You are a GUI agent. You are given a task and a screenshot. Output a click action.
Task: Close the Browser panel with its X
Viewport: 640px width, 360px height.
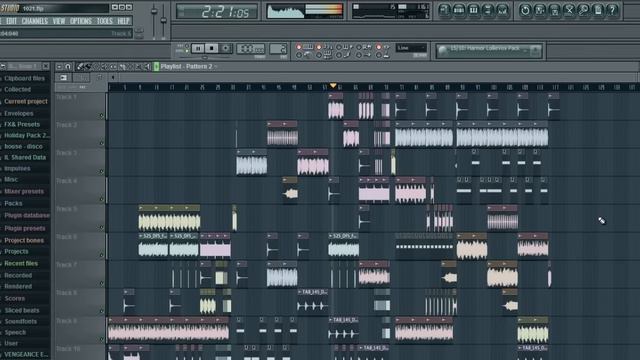click(46, 66)
